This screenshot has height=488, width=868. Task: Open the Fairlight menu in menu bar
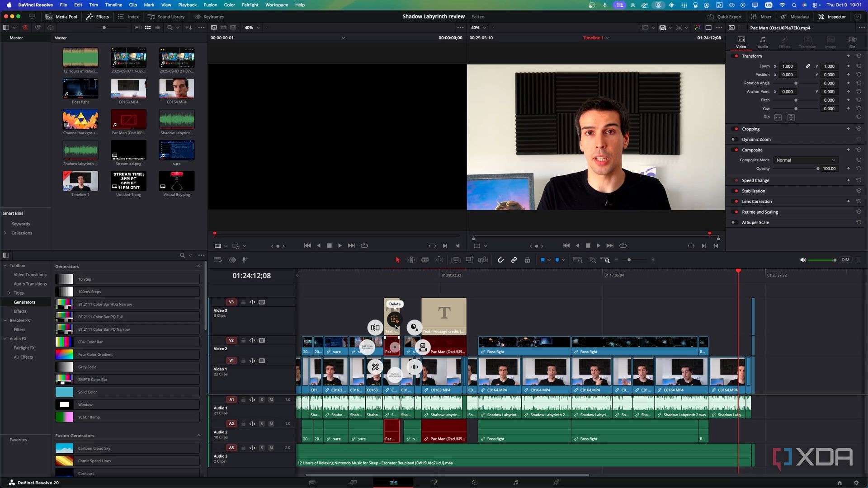[x=250, y=5]
